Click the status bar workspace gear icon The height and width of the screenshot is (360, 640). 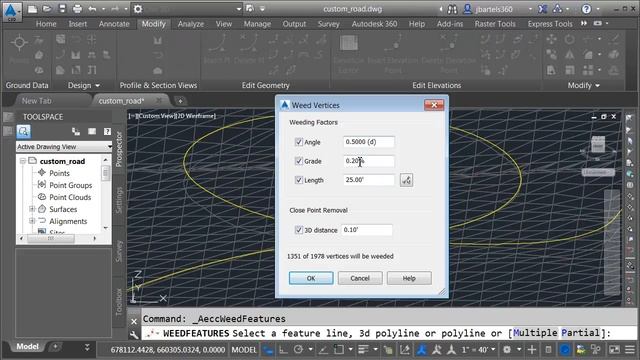[x=507, y=349]
